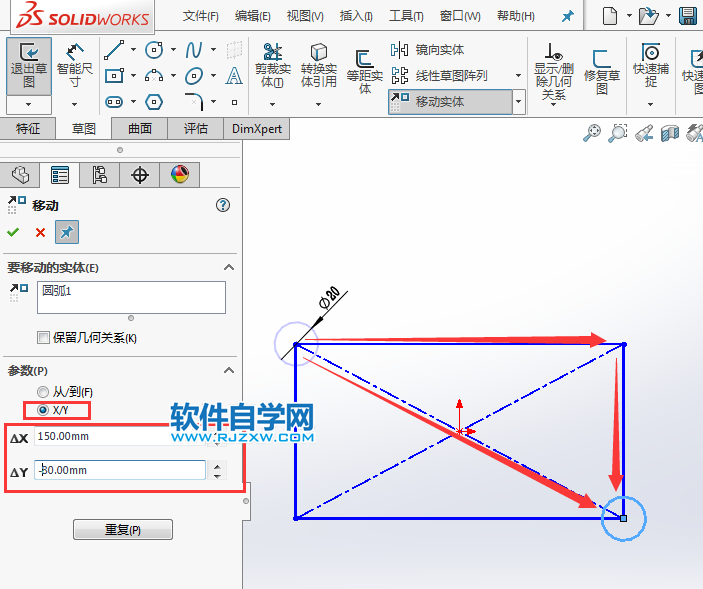703x589 pixels.
Task: Select the X/Y radio option
Action: coord(42,410)
